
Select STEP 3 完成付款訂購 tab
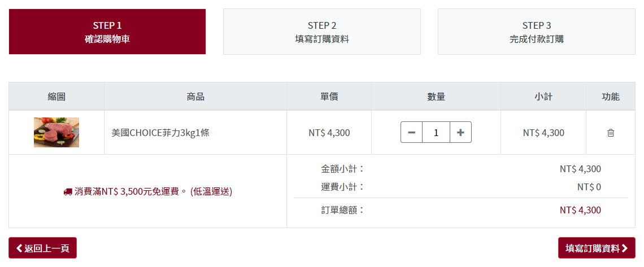click(537, 32)
